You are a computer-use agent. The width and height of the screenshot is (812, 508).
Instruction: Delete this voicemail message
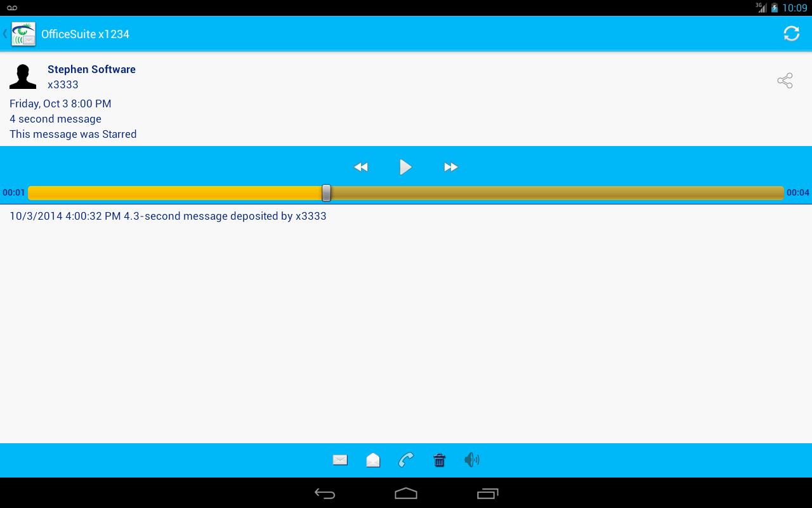point(440,460)
